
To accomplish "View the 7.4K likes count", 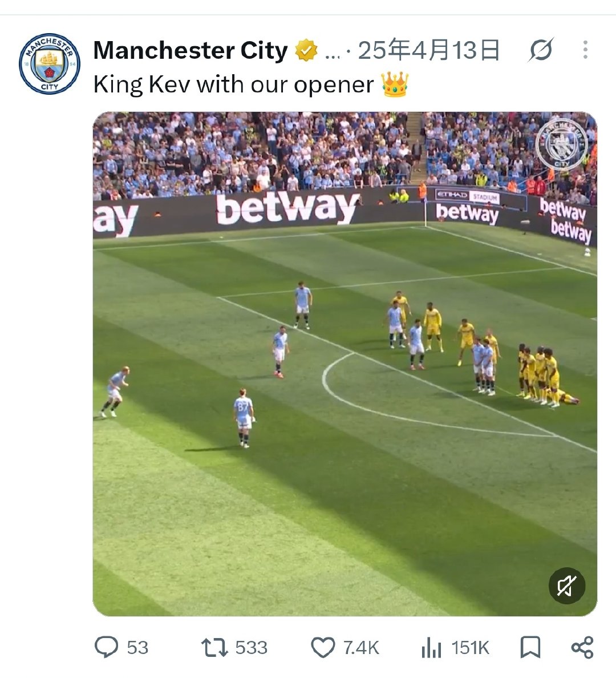I will pos(361,648).
